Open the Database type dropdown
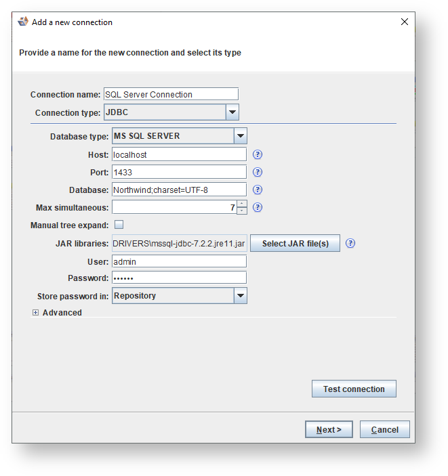 tap(240, 136)
